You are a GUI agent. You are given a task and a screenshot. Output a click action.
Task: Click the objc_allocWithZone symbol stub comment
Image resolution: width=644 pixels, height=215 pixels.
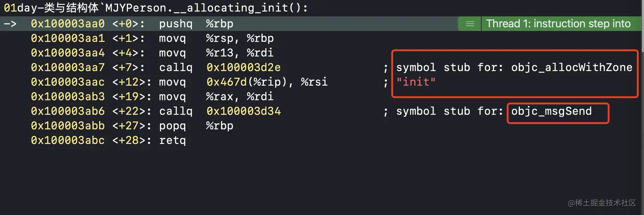[514, 67]
